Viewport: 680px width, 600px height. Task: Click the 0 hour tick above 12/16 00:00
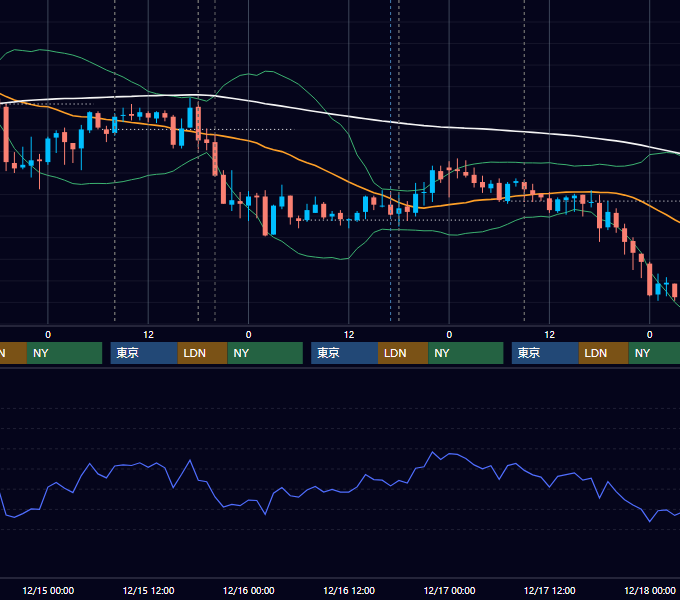(x=248, y=335)
